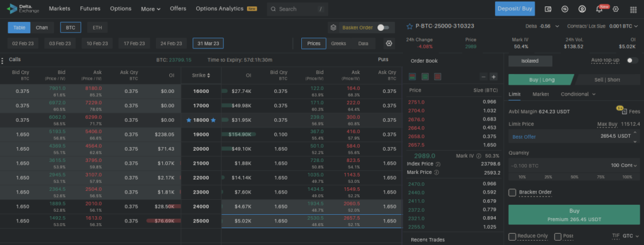This screenshot has width=644, height=245.
Task: Open the Futures menu
Action: [x=90, y=9]
